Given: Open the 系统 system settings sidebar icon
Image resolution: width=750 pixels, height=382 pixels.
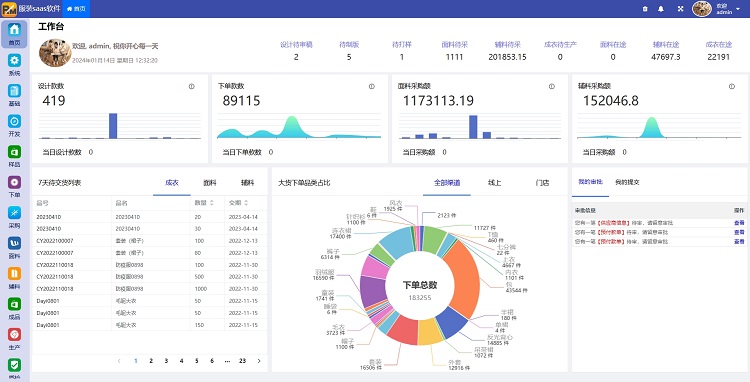Looking at the screenshot, I should click(14, 65).
